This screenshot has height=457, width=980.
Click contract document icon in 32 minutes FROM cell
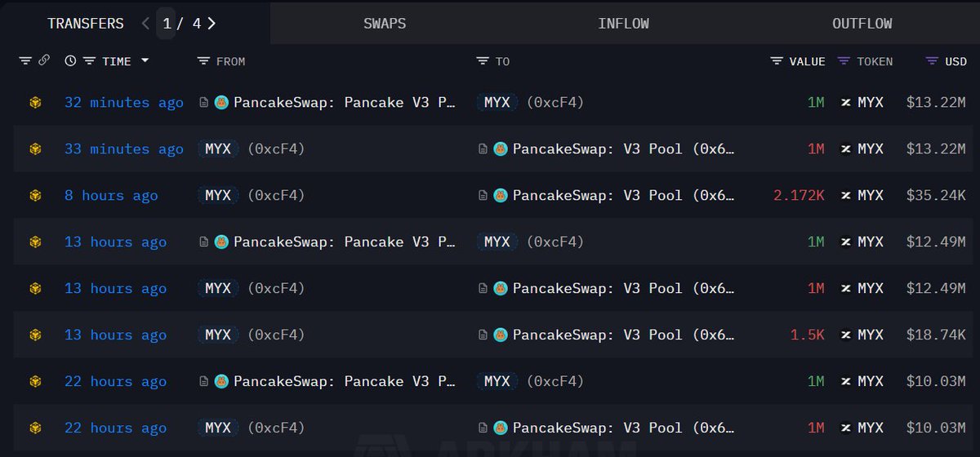click(x=204, y=103)
